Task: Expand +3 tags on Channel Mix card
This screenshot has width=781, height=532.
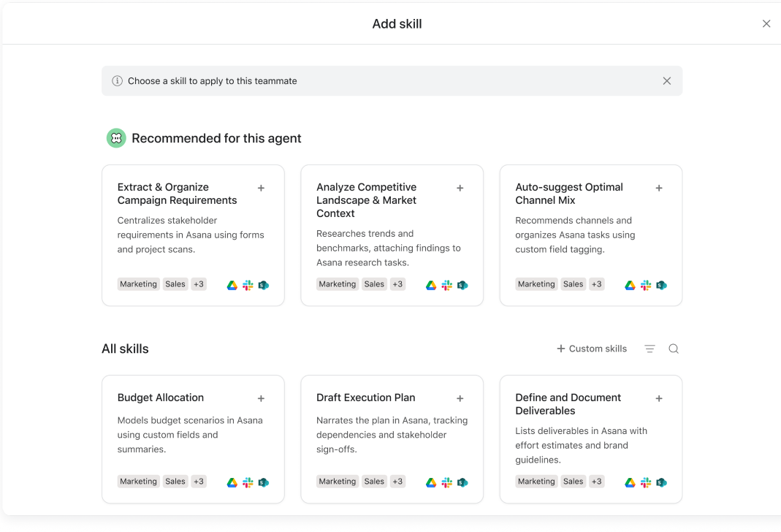Action: pos(597,284)
